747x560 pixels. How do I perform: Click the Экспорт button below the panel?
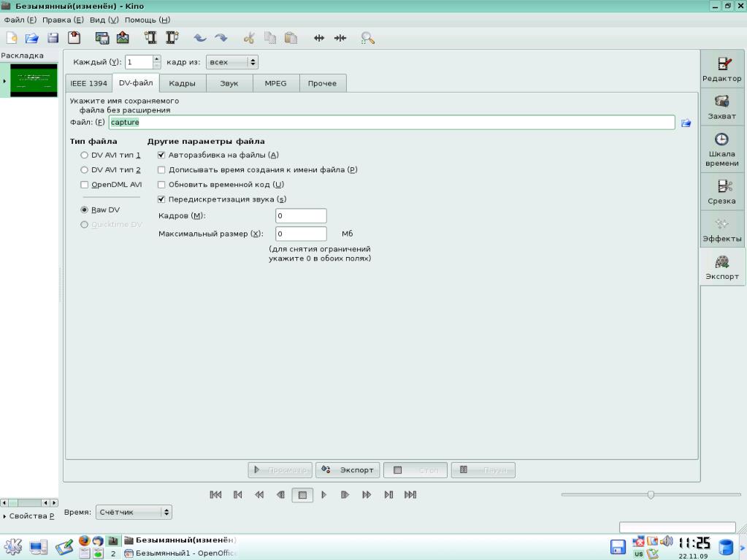point(348,470)
